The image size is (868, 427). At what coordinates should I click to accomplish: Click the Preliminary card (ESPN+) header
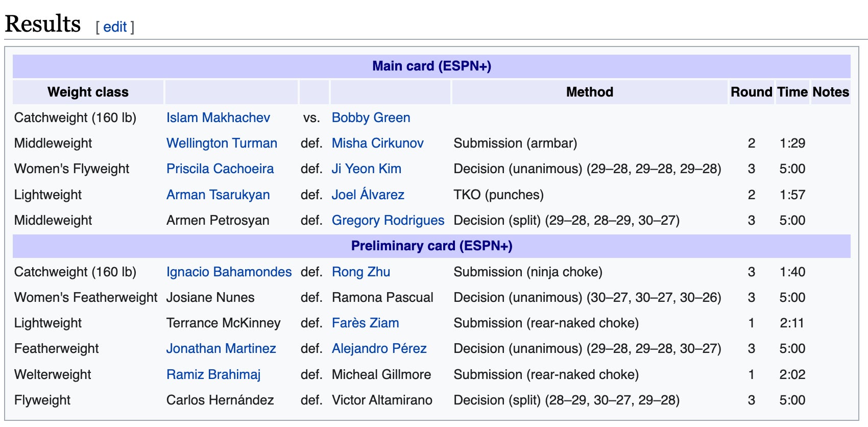click(x=431, y=246)
